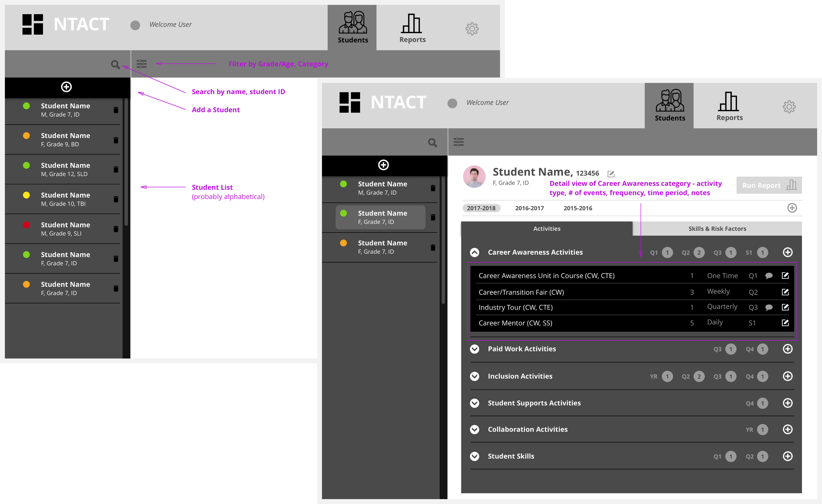Delete the highlighted F, Grade 7, ID student in the front window

pos(433,218)
